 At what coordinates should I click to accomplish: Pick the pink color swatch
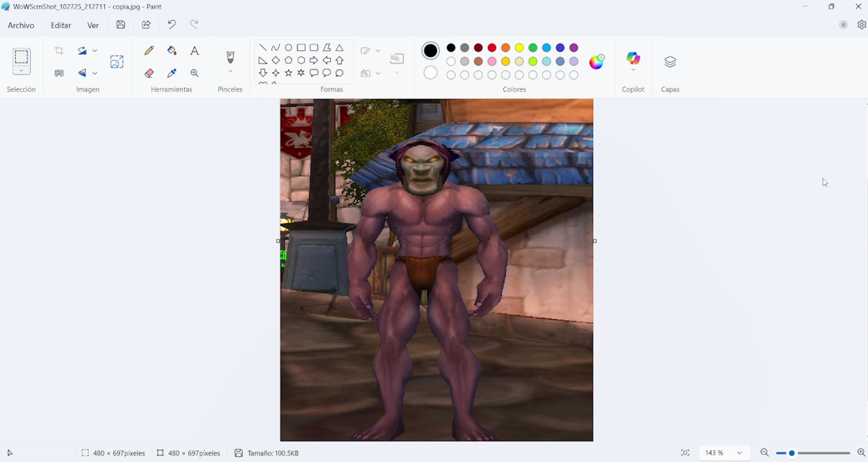click(492, 61)
